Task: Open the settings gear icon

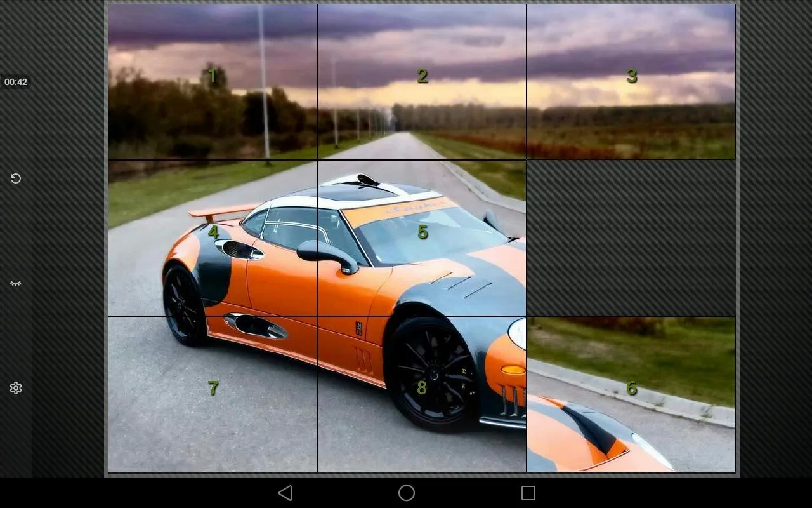Action: 16,388
